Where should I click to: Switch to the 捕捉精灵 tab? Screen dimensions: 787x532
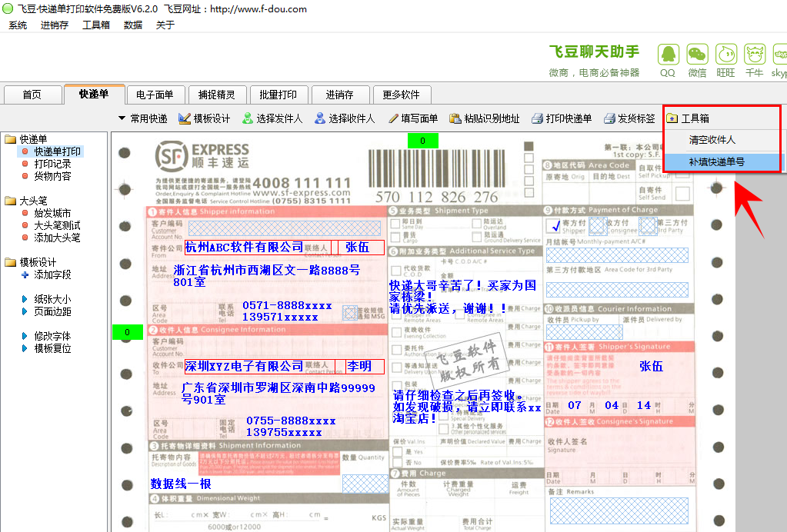(x=217, y=95)
